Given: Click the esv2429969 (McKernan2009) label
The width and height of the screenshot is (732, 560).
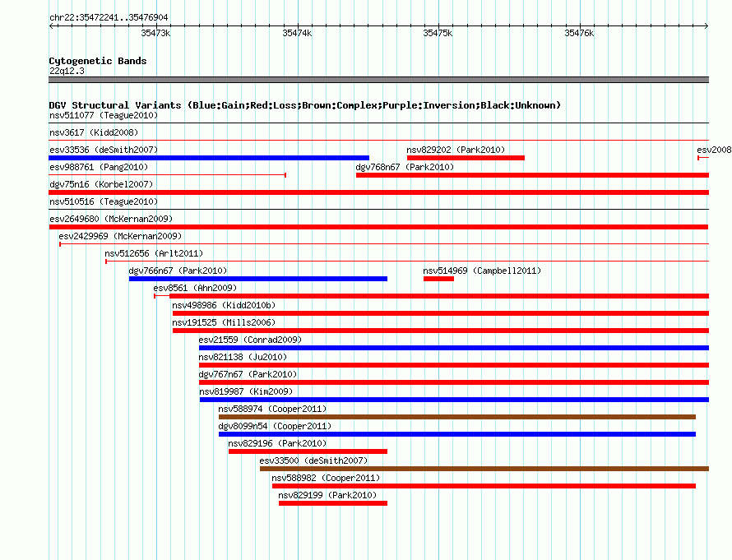Looking at the screenshot, I should click(120, 236).
